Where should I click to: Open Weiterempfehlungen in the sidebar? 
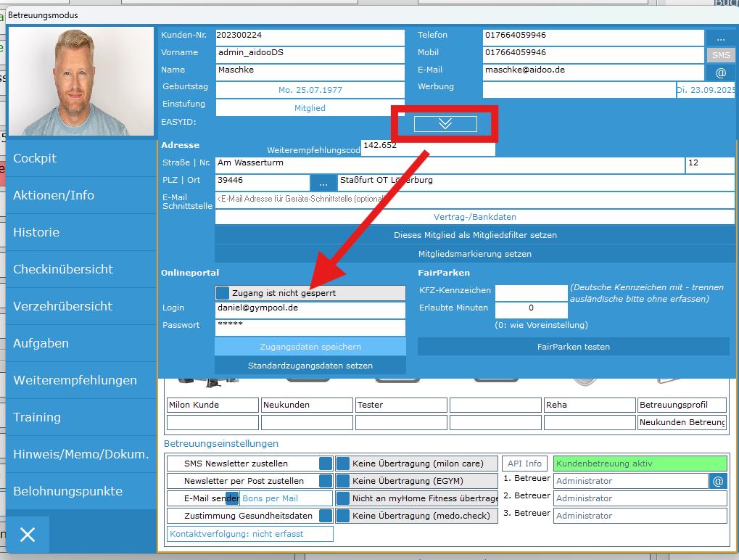81,380
